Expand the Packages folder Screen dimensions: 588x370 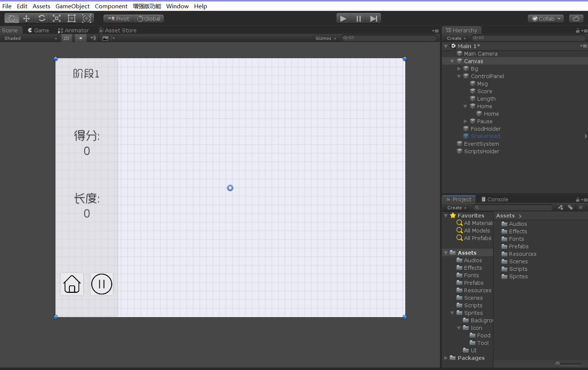coord(446,358)
